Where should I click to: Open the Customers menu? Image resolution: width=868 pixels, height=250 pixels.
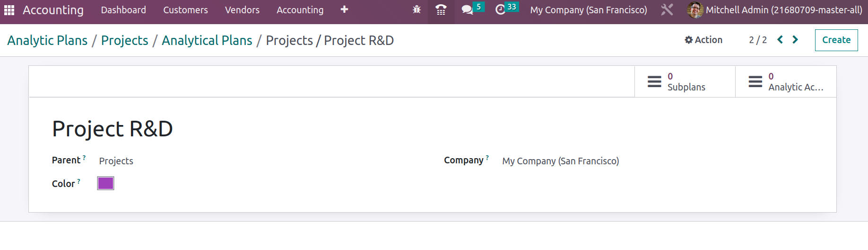click(x=185, y=10)
